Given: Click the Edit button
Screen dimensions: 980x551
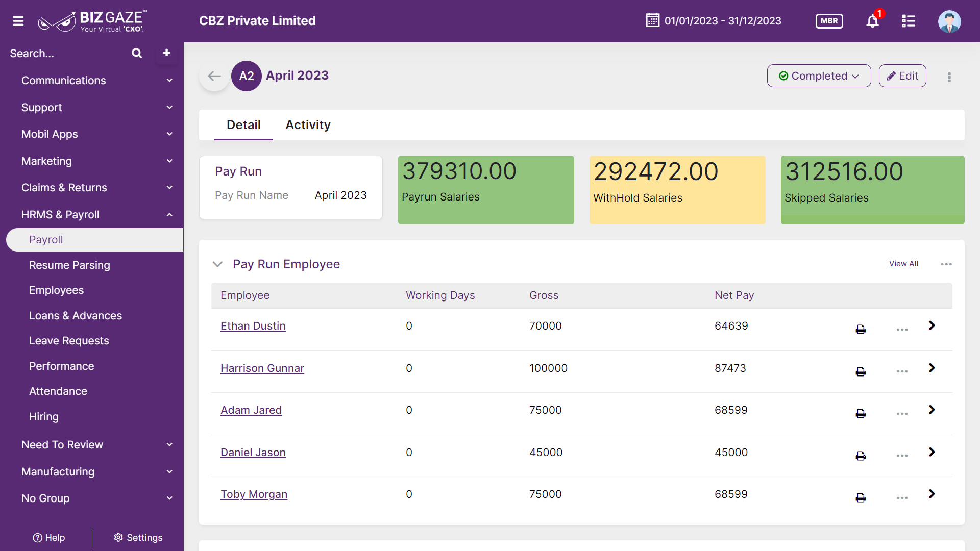Looking at the screenshot, I should point(902,76).
